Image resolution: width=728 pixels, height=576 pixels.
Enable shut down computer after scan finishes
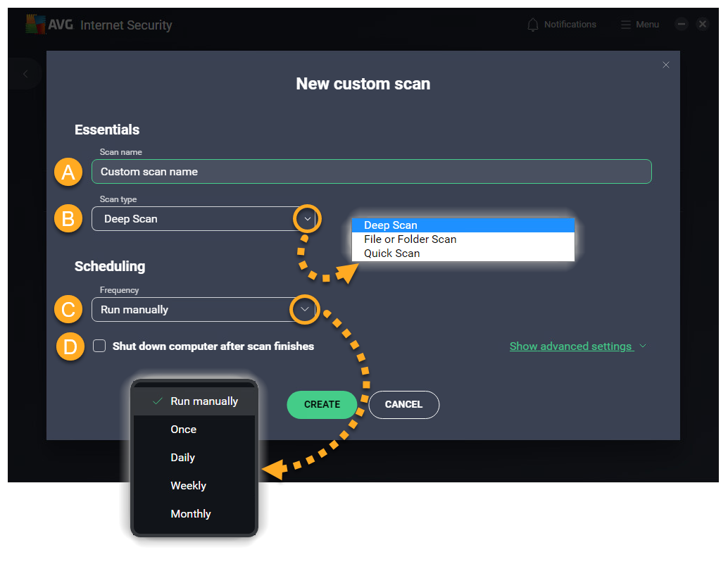(x=100, y=346)
